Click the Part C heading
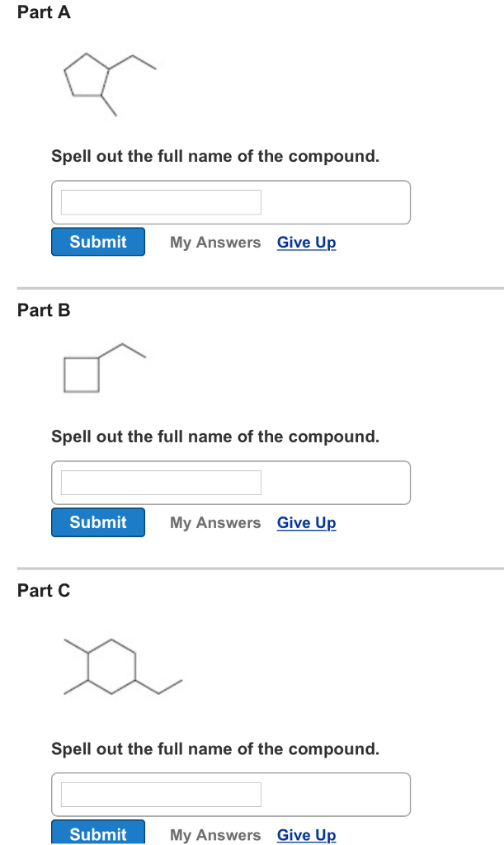 pyautogui.click(x=44, y=590)
